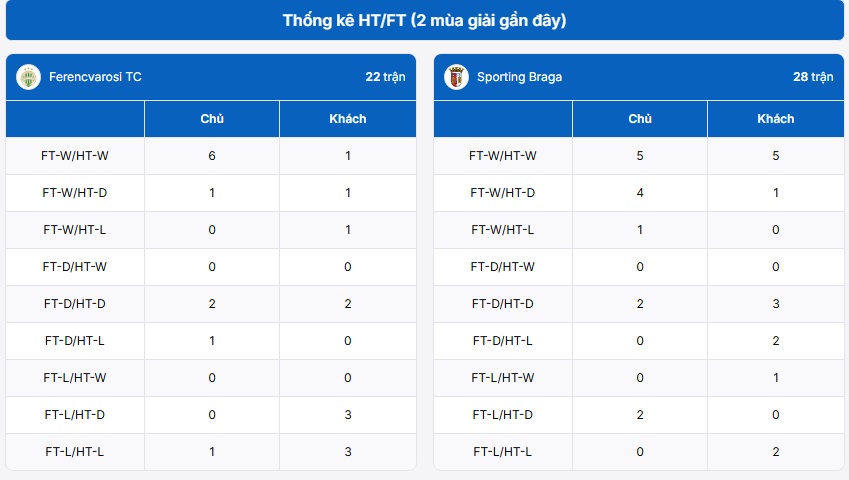The width and height of the screenshot is (849, 480).
Task: Click the 'Chủ' column header in Ferencvarosi table
Action: [x=212, y=119]
